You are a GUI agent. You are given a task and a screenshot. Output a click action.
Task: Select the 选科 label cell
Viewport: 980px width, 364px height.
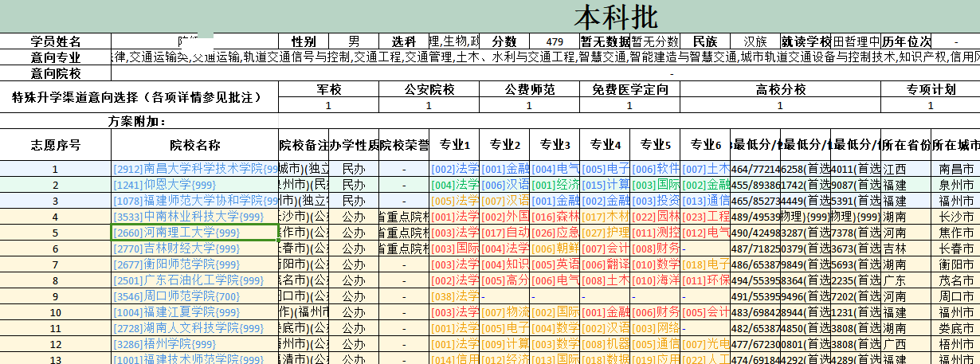pyautogui.click(x=404, y=41)
